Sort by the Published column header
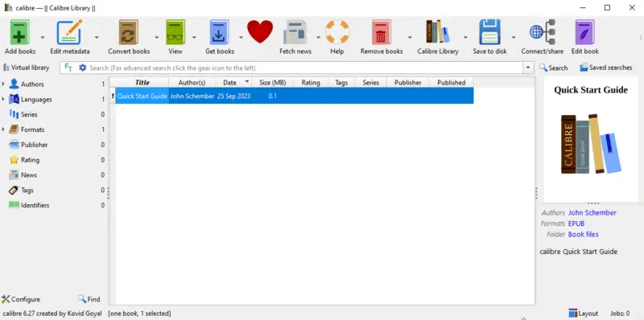 pyautogui.click(x=452, y=83)
